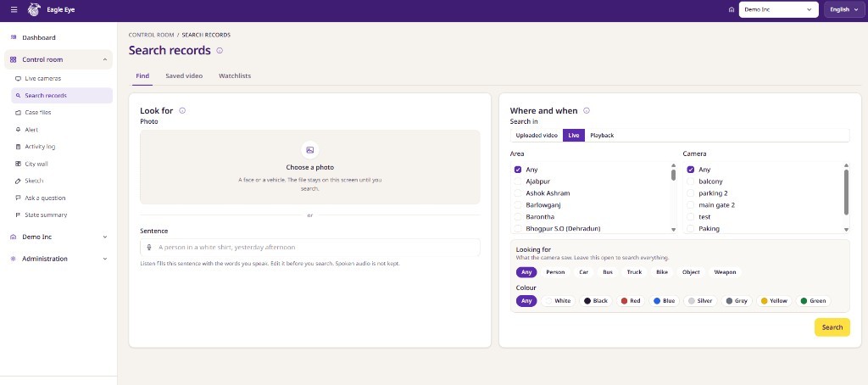
Task: Expand the Administration sidebar section
Action: [105, 259]
